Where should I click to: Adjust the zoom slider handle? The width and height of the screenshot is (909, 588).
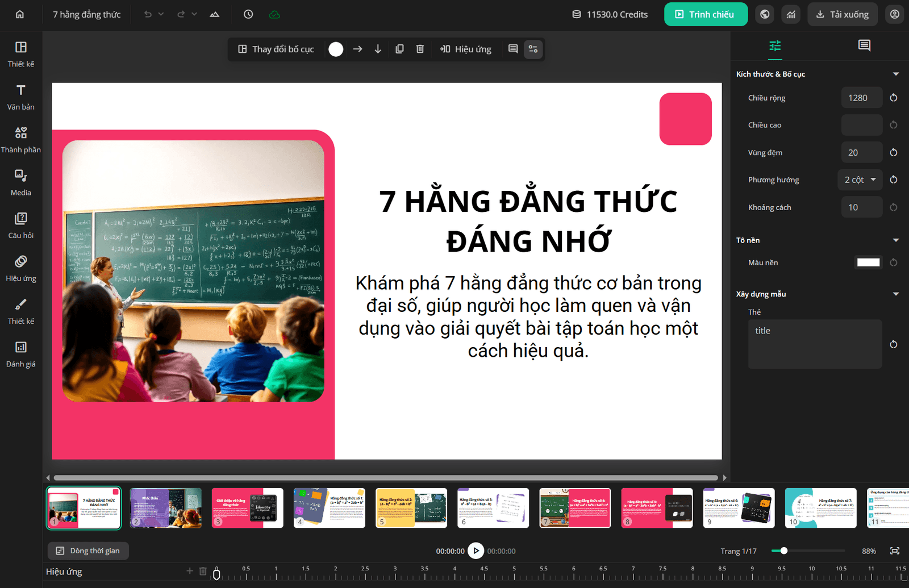(784, 551)
